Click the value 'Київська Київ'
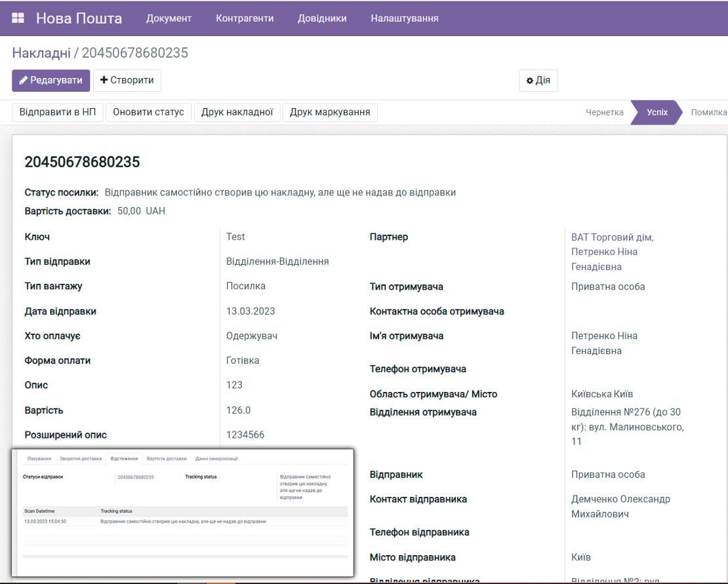This screenshot has height=584, width=728. tap(601, 394)
